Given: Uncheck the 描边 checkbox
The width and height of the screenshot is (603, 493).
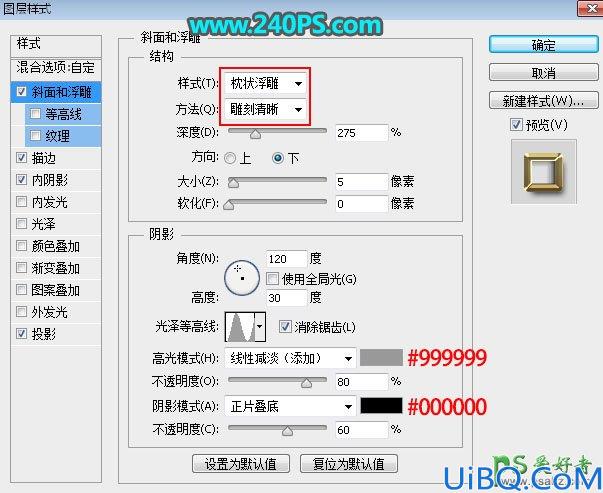Looking at the screenshot, I should point(22,157).
